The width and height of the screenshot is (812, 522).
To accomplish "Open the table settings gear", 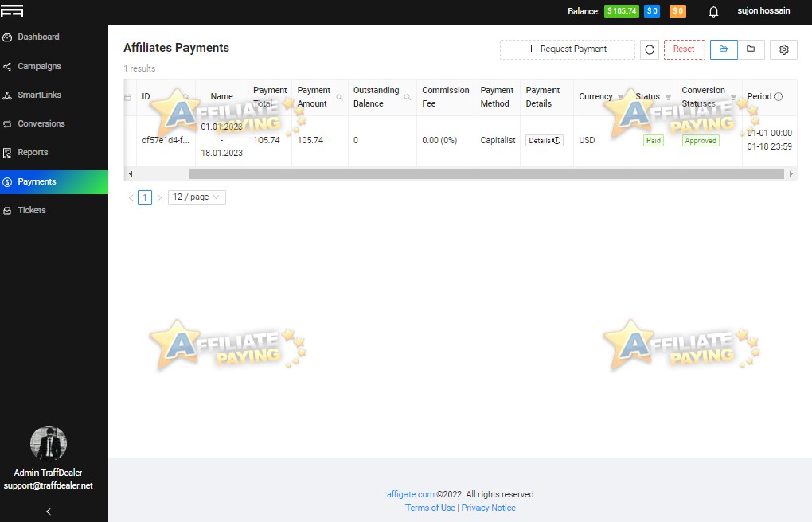I will 783,49.
